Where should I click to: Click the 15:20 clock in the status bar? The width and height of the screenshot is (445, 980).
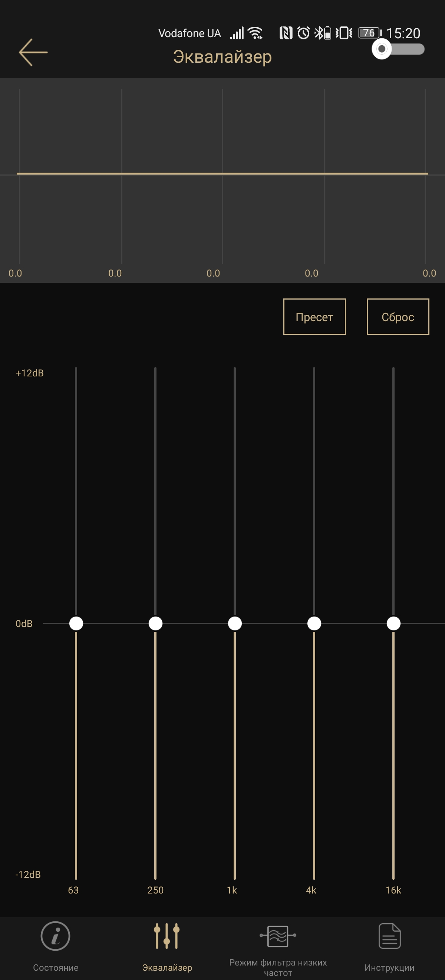tap(403, 33)
